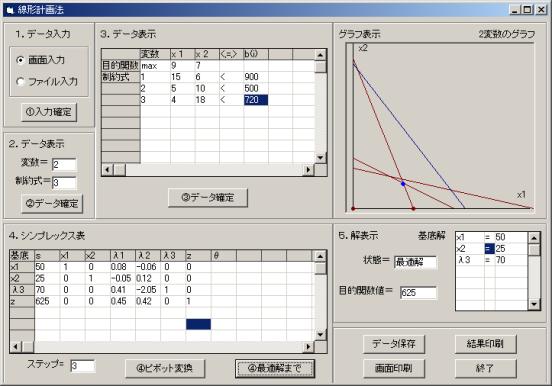Click the simplex table scroll left arrow

pos(15,347)
